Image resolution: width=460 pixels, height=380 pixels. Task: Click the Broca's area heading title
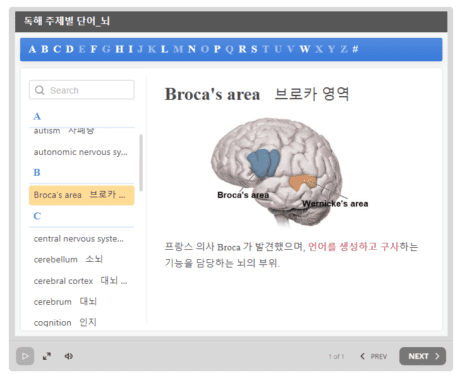coord(212,94)
